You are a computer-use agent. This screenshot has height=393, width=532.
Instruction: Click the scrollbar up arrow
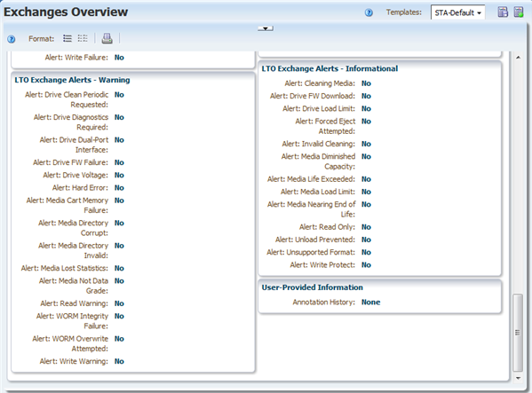(x=518, y=58)
